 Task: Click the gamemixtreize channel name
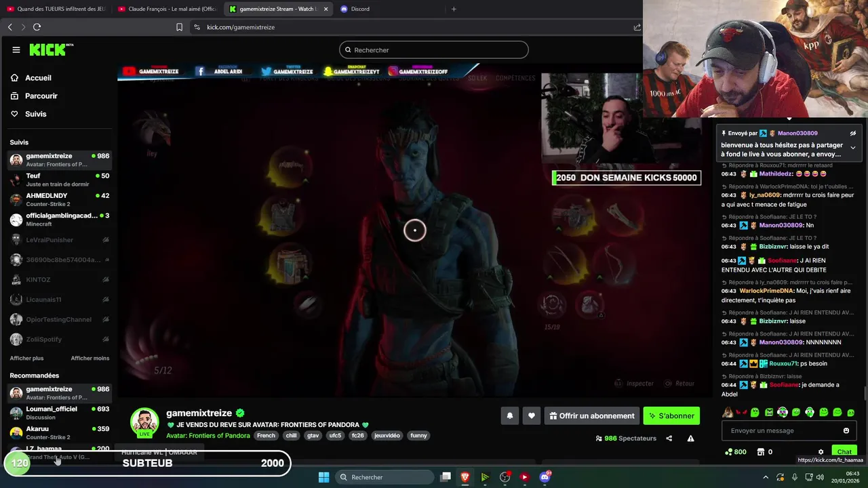click(x=199, y=413)
